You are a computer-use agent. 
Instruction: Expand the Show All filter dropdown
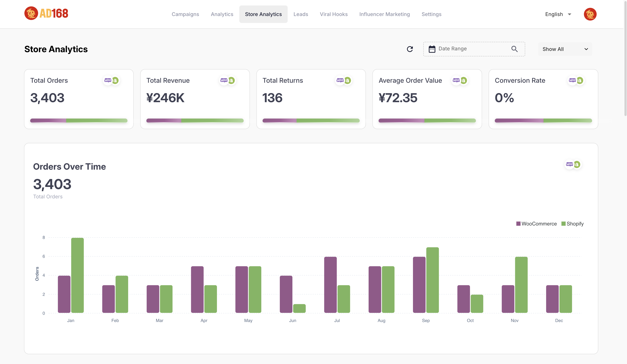pyautogui.click(x=565, y=49)
